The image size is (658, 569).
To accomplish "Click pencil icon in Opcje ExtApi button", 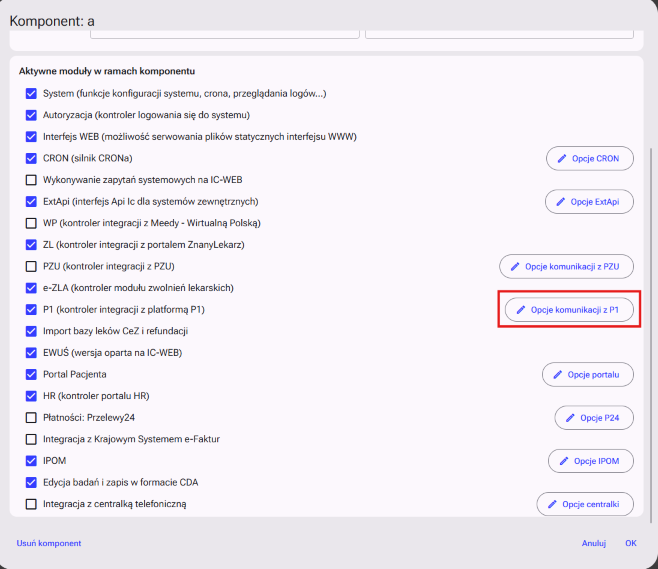I will click(560, 202).
